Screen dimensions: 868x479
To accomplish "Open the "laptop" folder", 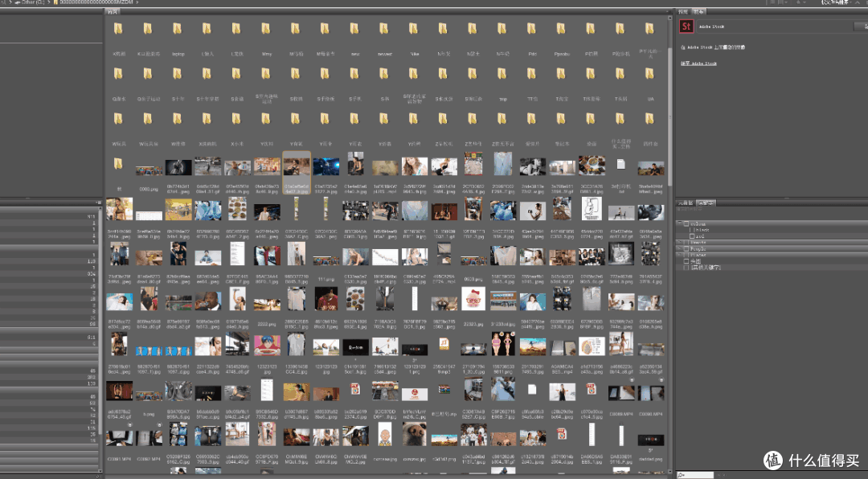I will [178, 29].
